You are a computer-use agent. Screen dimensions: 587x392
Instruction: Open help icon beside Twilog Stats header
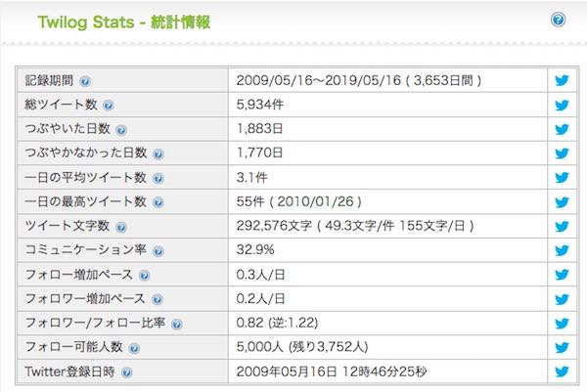point(558,20)
